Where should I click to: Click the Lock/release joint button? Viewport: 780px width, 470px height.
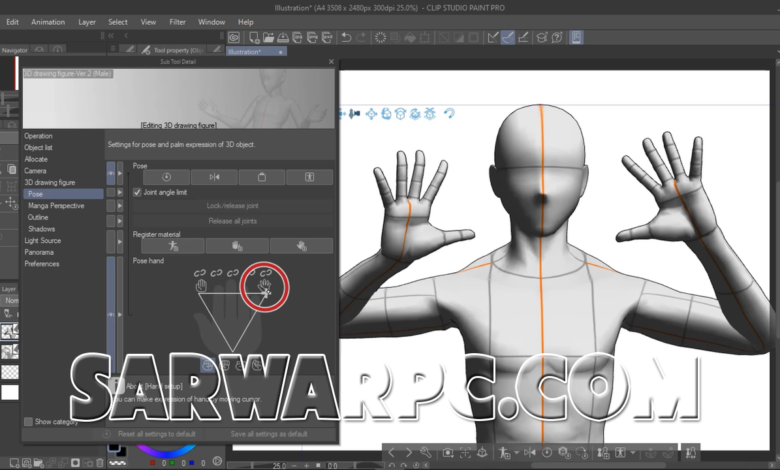233,206
